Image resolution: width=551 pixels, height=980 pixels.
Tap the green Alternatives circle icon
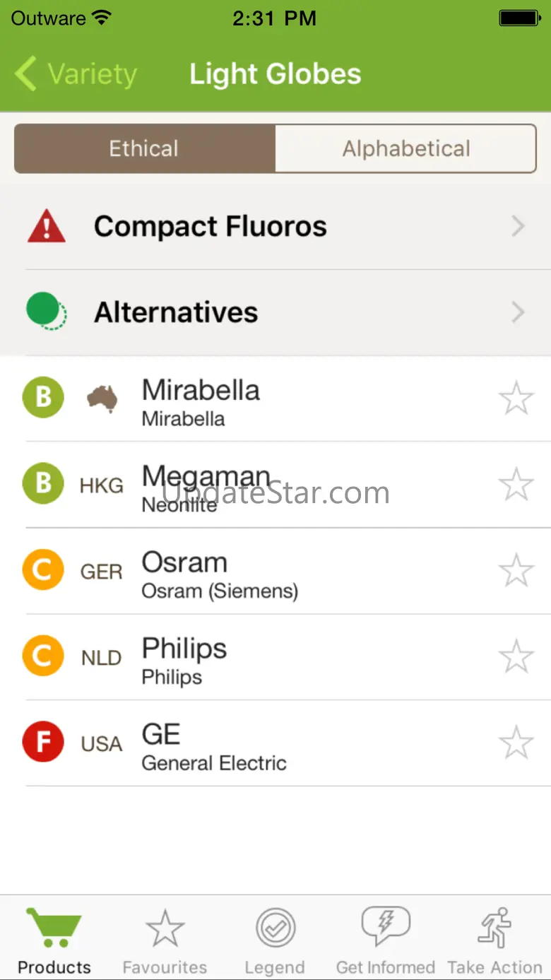(46, 312)
